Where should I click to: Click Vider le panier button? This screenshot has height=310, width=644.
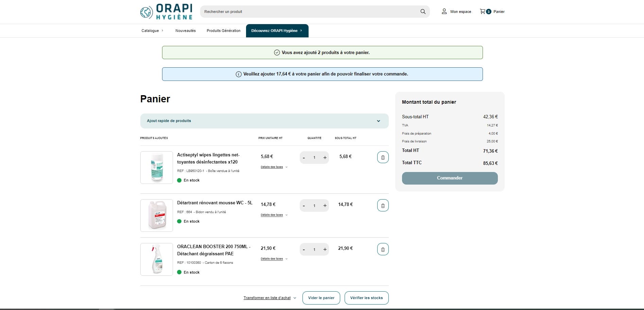pyautogui.click(x=321, y=298)
